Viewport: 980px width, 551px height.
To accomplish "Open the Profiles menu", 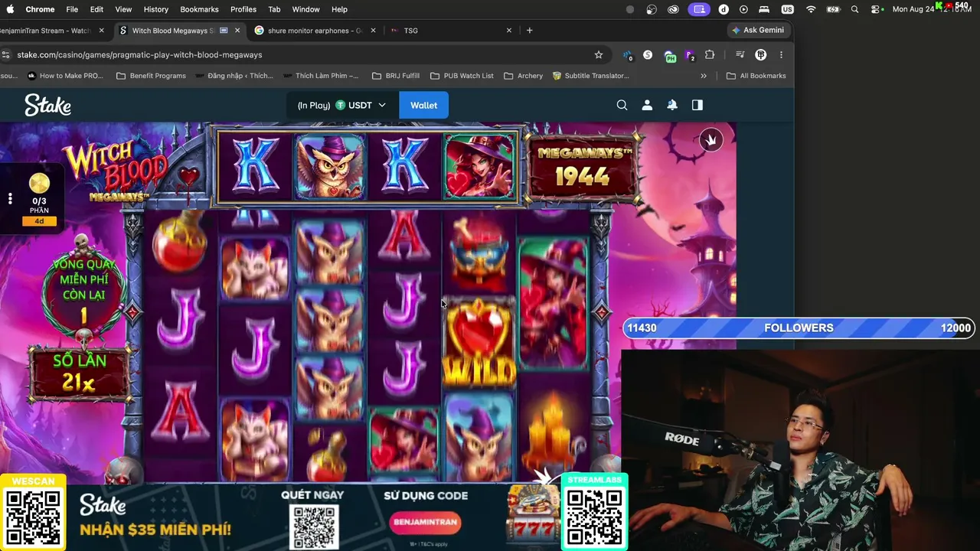I will click(243, 9).
